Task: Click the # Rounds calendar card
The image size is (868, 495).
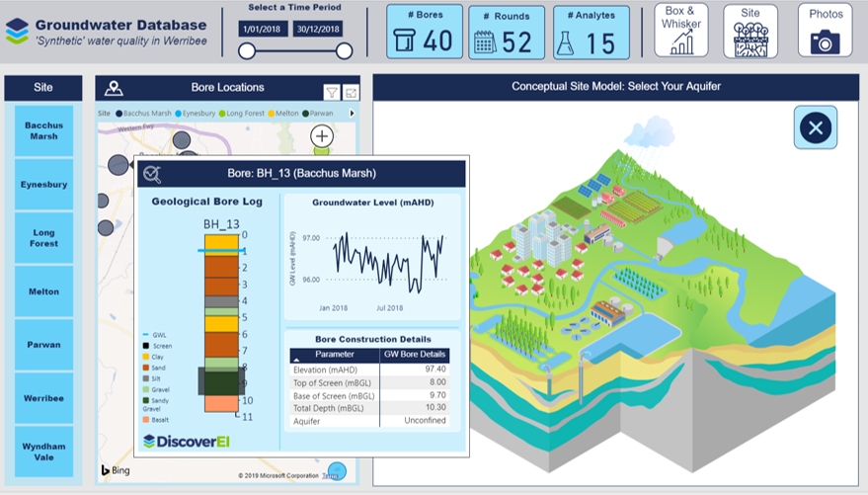Action: click(507, 33)
